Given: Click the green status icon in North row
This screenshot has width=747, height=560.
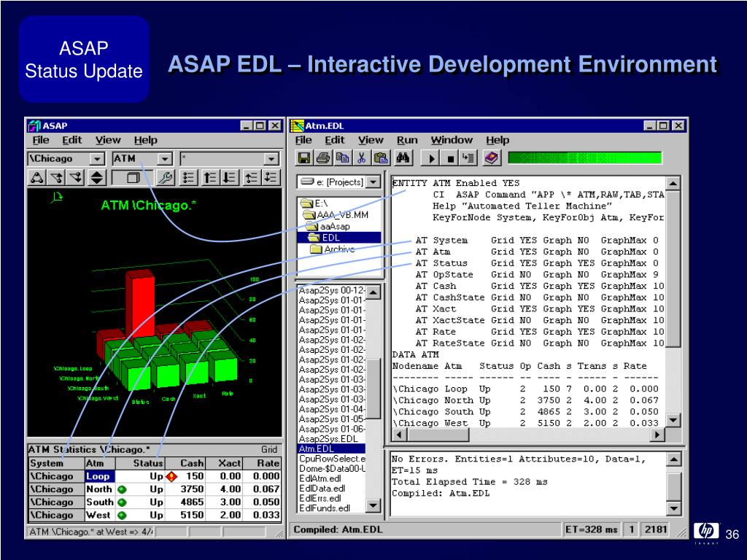Looking at the screenshot, I should (x=122, y=489).
